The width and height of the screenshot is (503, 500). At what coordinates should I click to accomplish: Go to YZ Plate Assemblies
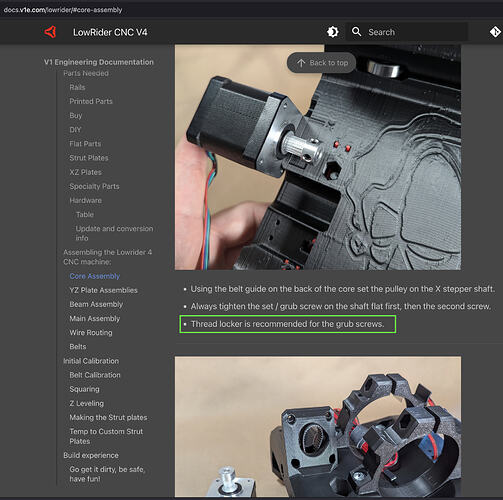(x=103, y=290)
